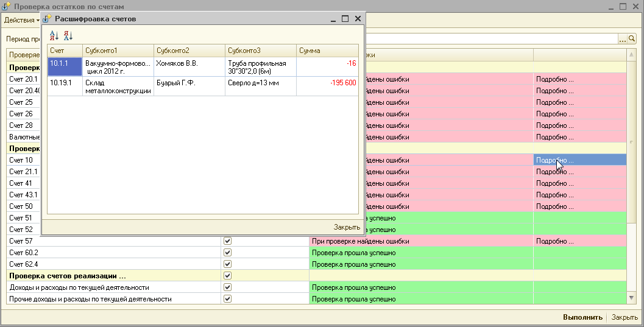Sort descending in Расшифровка счетов dialog
Screen dimensions: 644x327
tap(68, 36)
